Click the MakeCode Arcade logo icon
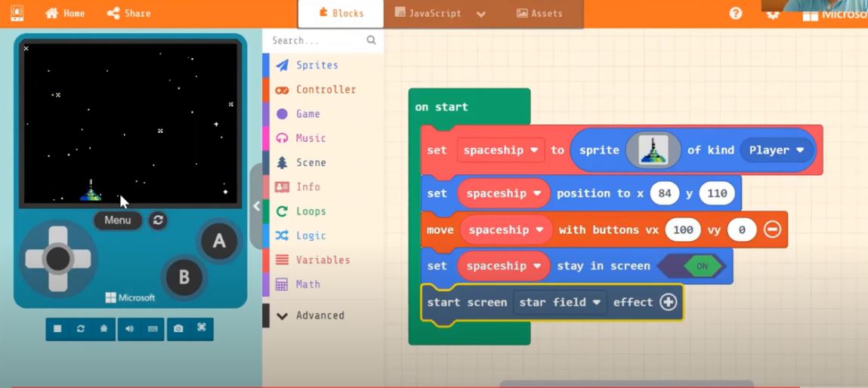This screenshot has height=388, width=868. [x=17, y=14]
